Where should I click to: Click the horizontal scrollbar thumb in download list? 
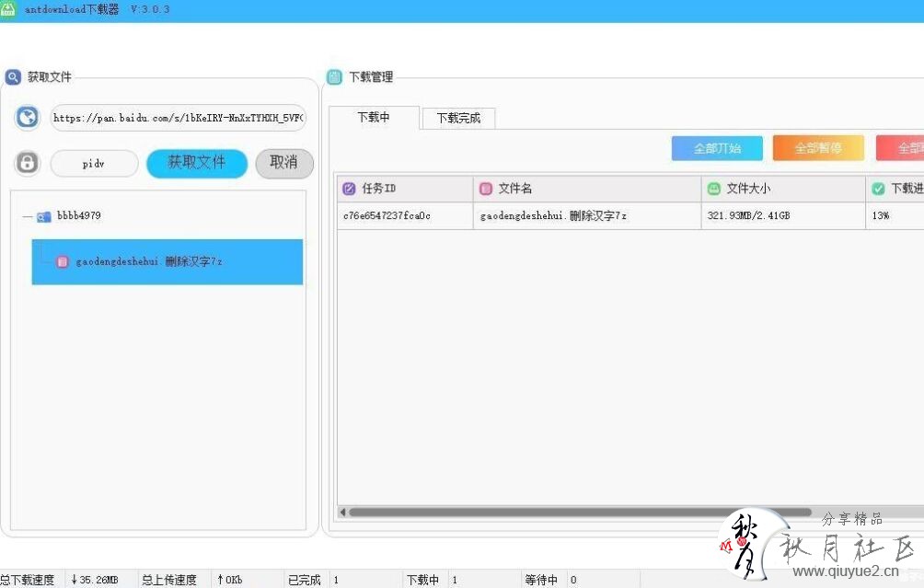click(x=580, y=512)
